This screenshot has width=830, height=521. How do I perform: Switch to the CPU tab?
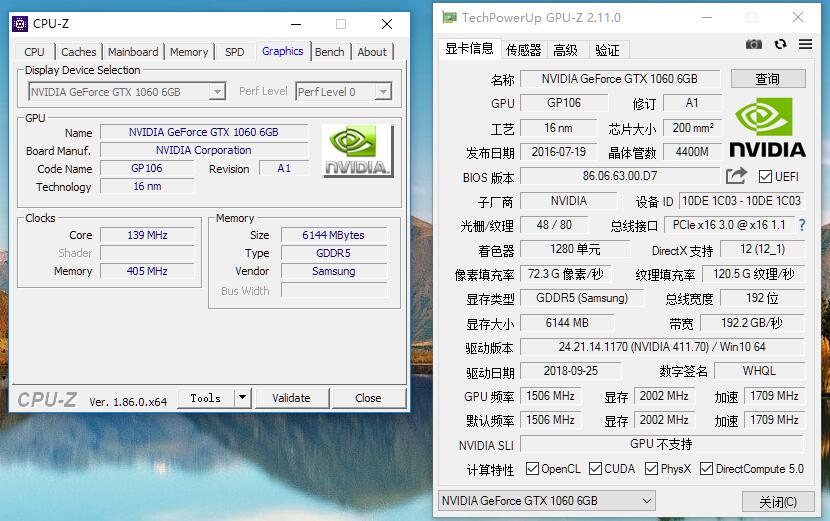[x=34, y=52]
